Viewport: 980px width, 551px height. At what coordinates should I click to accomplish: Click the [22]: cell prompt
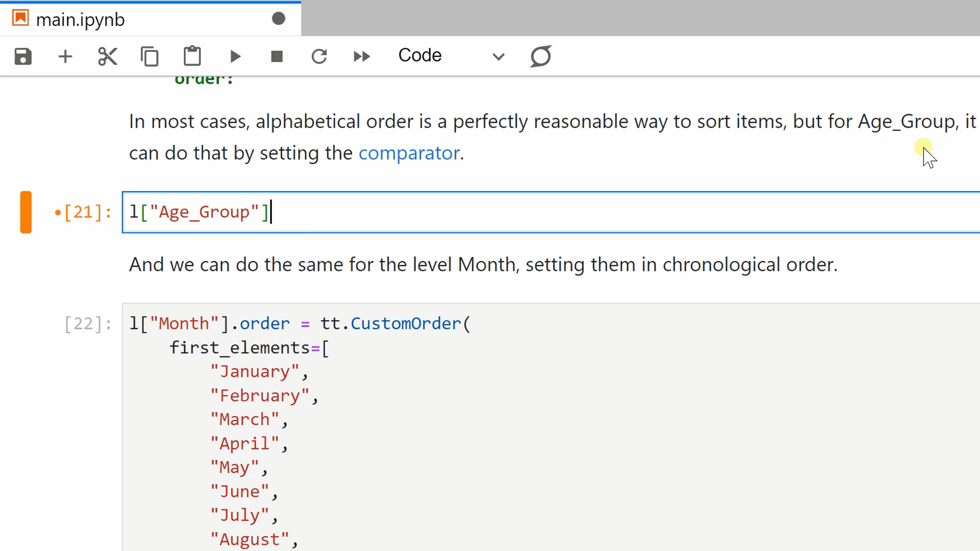(88, 324)
